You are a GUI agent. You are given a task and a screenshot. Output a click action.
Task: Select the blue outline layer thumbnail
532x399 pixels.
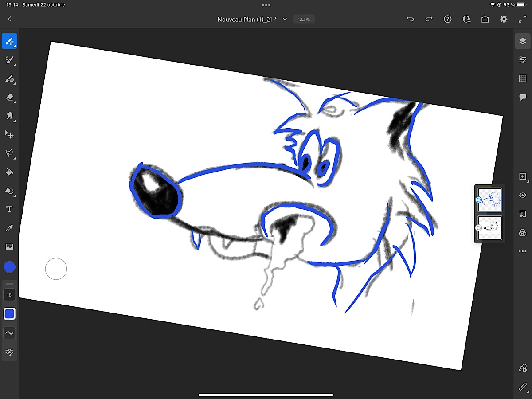[490, 200]
